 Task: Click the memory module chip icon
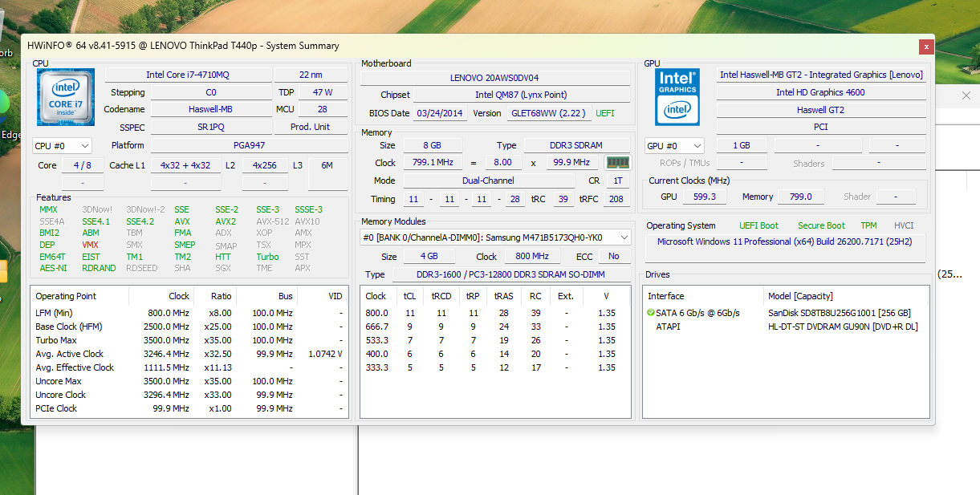click(617, 163)
